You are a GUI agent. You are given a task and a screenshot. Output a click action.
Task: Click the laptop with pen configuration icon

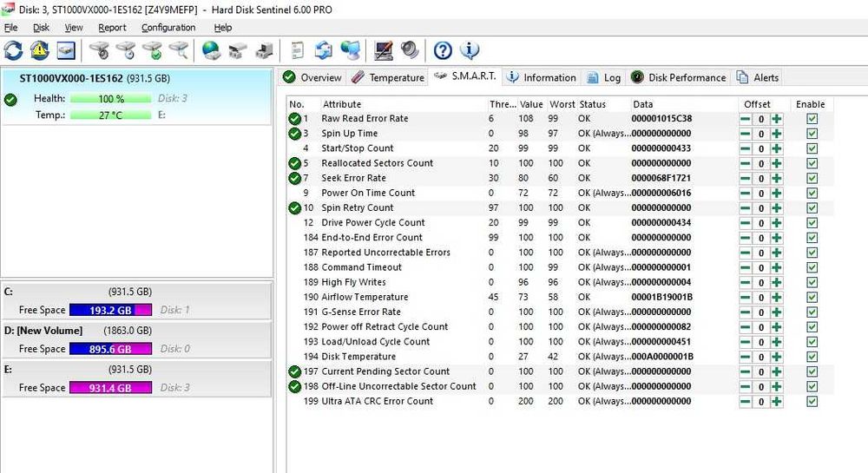tap(383, 50)
